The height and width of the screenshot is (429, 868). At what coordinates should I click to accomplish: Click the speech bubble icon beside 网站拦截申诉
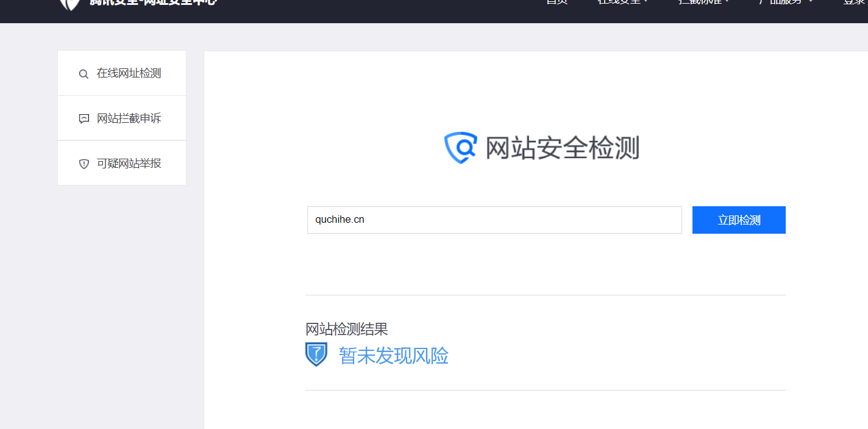coord(84,119)
